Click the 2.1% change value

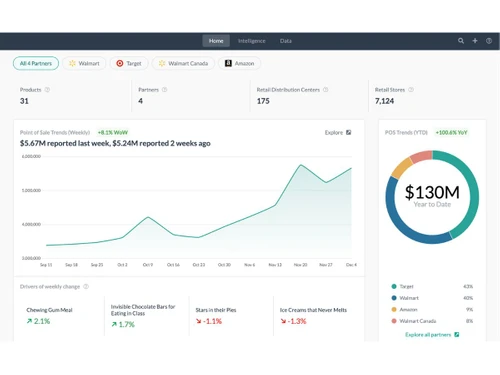point(42,321)
